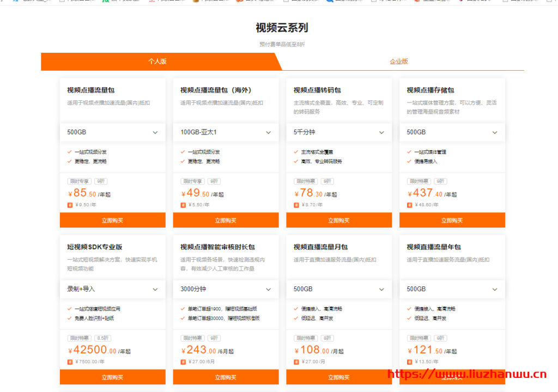This screenshot has height=392, width=558.
Task: Buy the 视频直播流量月包 with 立即购买
Action: [x=339, y=377]
